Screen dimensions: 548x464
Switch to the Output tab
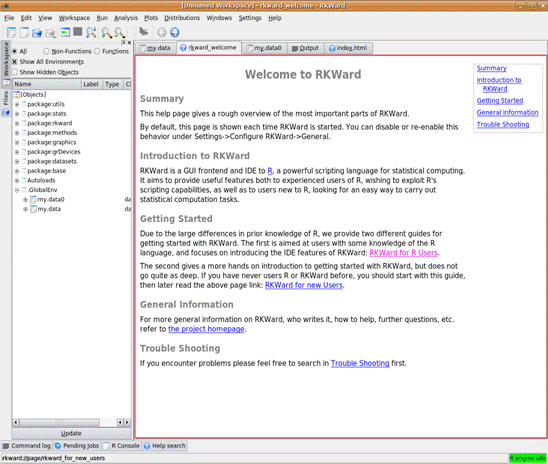305,48
